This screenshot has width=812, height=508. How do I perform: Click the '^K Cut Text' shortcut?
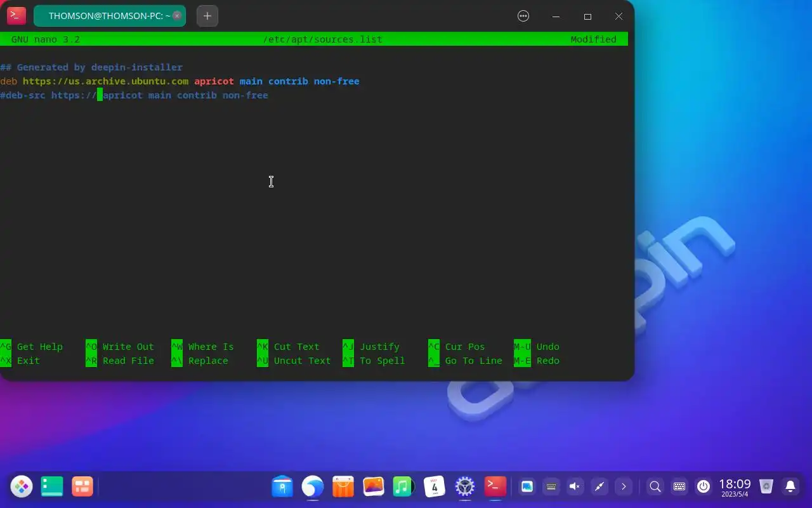pos(289,347)
